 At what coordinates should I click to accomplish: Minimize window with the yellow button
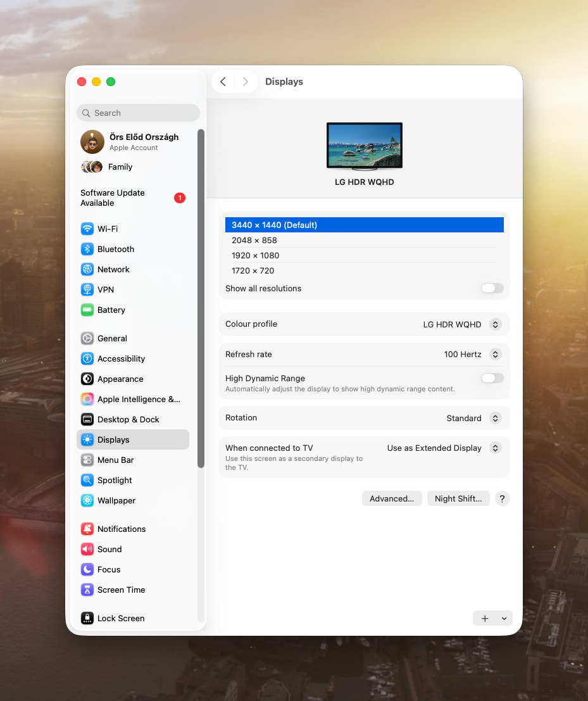click(96, 82)
